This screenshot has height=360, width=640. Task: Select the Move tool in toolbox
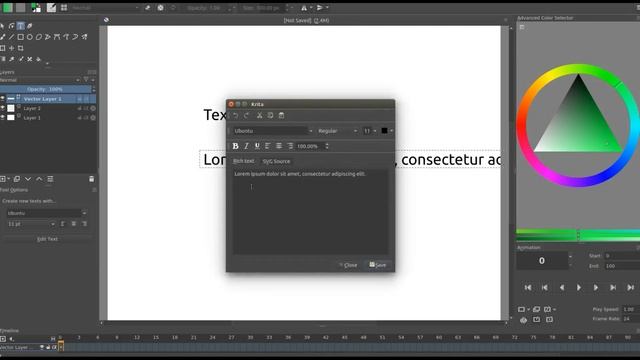[11, 48]
